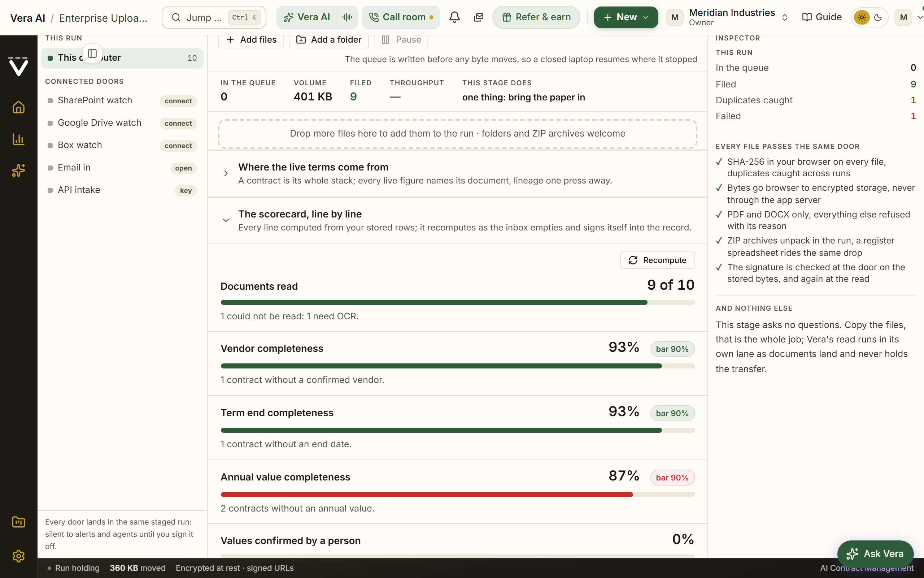Switch to light theme sun icon

862,17
